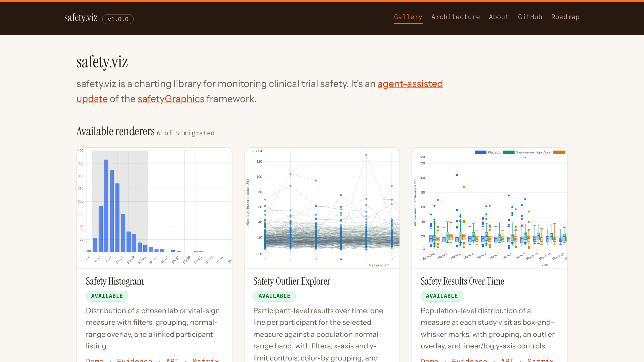Open the Demo link under Safety Results Over Time
The height and width of the screenshot is (362, 644).
coord(430,360)
